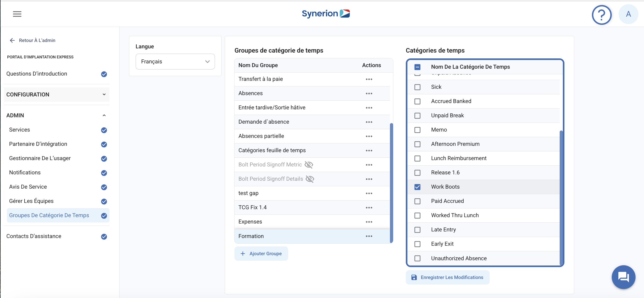Select the TCG Fix 1.4 group row

[312, 208]
